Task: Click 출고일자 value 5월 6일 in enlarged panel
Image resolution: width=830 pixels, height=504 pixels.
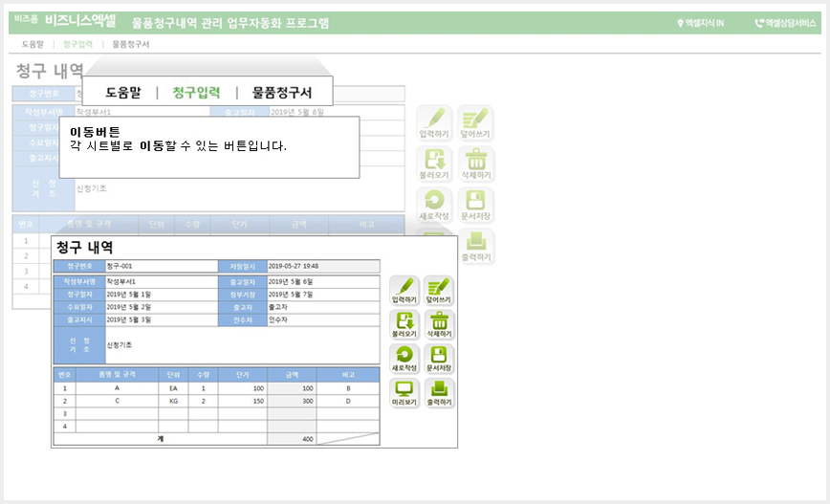Action: pos(323,281)
